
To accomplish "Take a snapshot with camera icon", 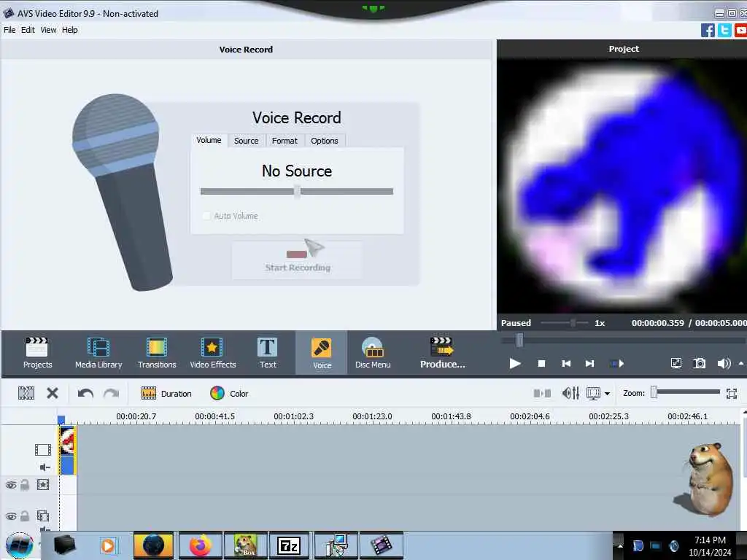I will point(700,363).
